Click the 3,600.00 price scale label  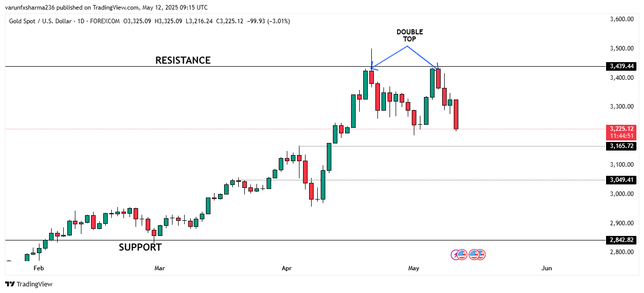(x=622, y=19)
